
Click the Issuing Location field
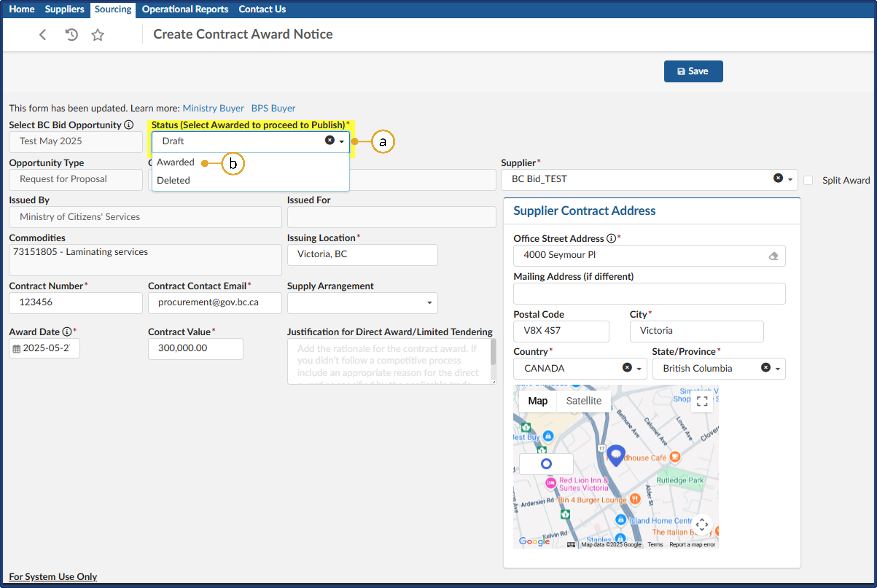[x=362, y=255]
